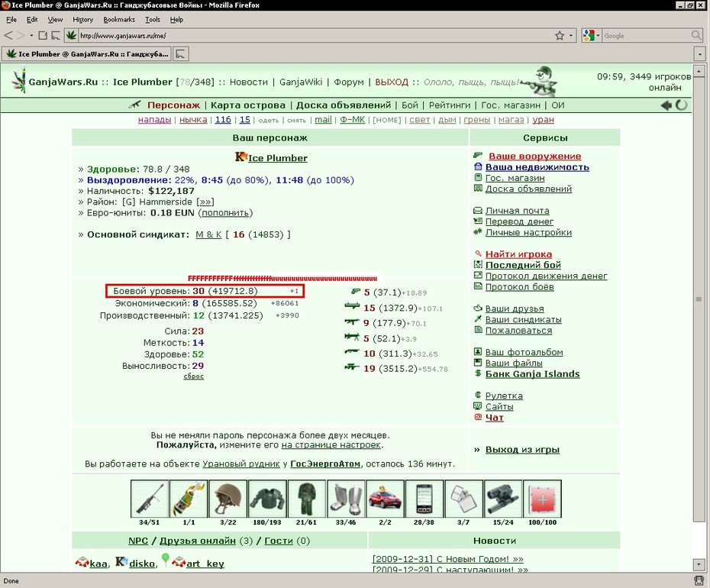Open the Личная почта link
710x588 pixels.
click(518, 211)
